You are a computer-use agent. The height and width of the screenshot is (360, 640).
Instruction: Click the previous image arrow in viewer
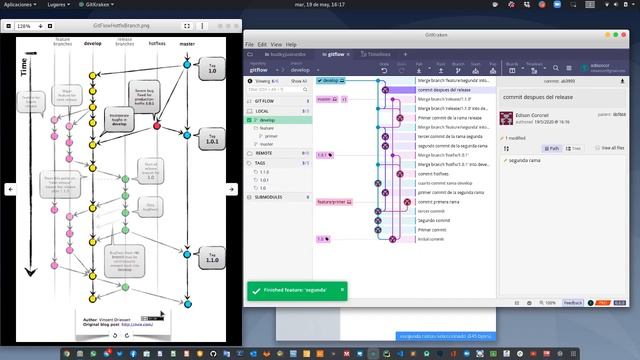coord(11,189)
